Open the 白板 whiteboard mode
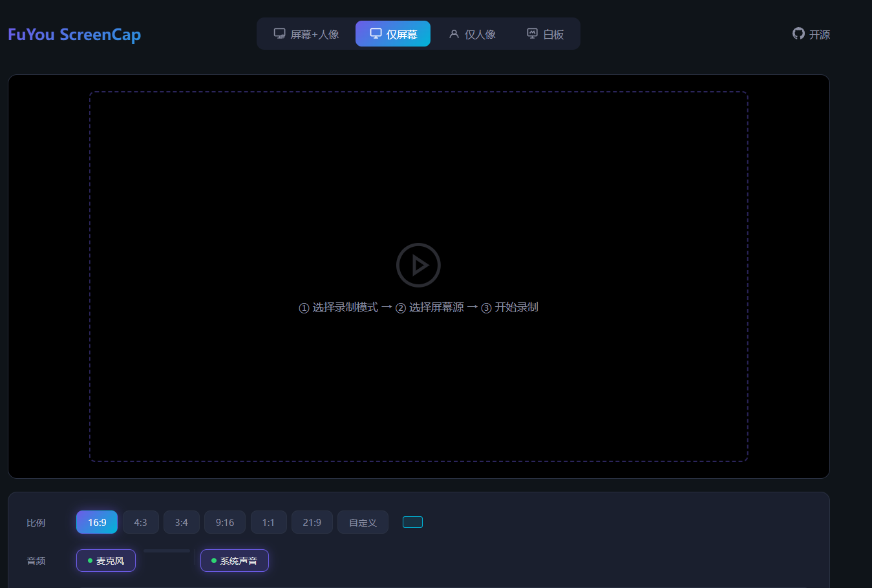Screen dimensions: 872x588 [545, 34]
